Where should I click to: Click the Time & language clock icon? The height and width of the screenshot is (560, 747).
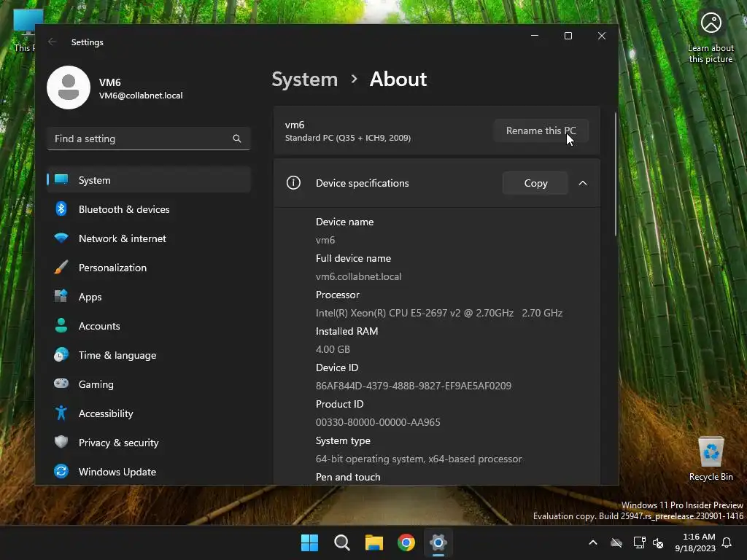(61, 355)
